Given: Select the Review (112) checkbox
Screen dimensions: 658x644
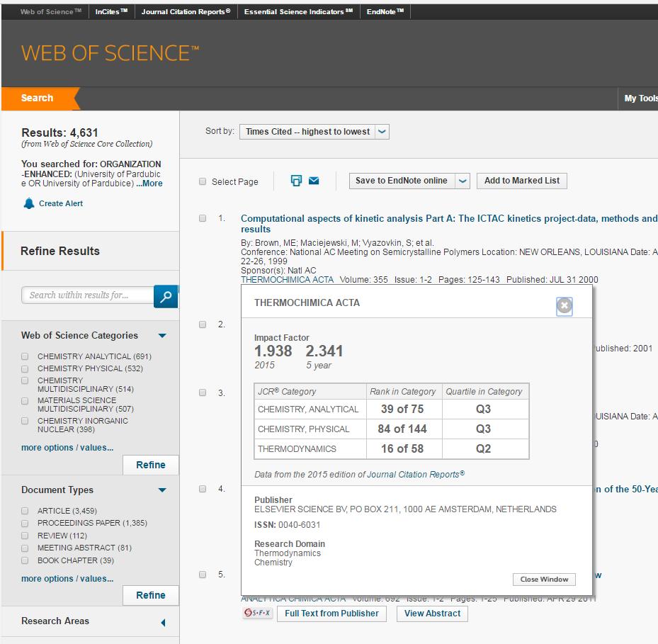Looking at the screenshot, I should click(x=25, y=536).
